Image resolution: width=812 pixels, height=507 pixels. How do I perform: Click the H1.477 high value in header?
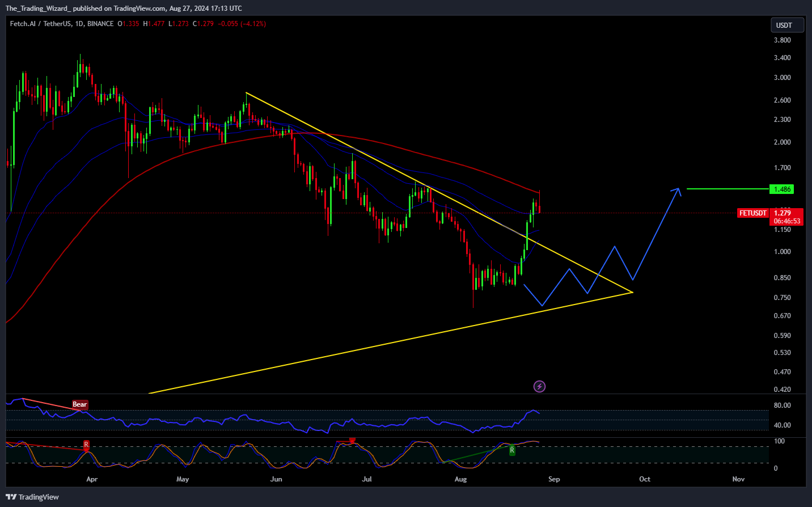pos(154,24)
